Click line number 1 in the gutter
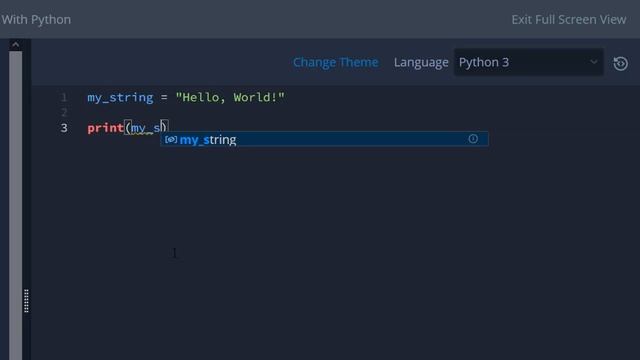 point(64,97)
